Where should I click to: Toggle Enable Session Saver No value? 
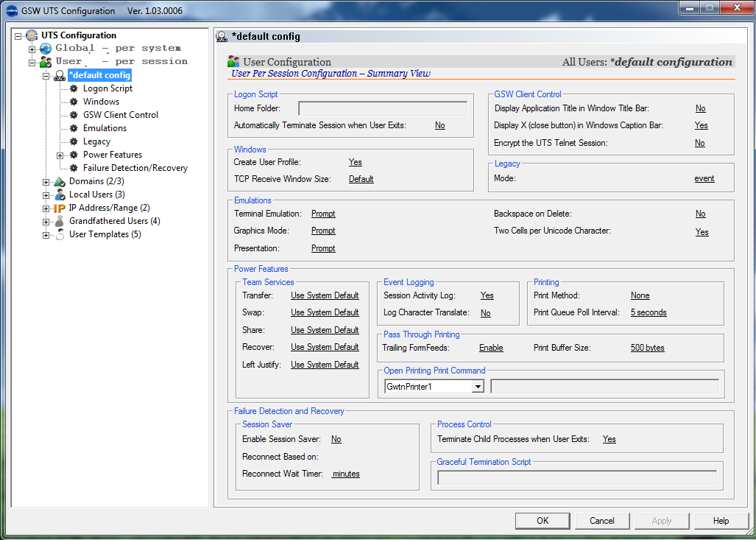336,439
